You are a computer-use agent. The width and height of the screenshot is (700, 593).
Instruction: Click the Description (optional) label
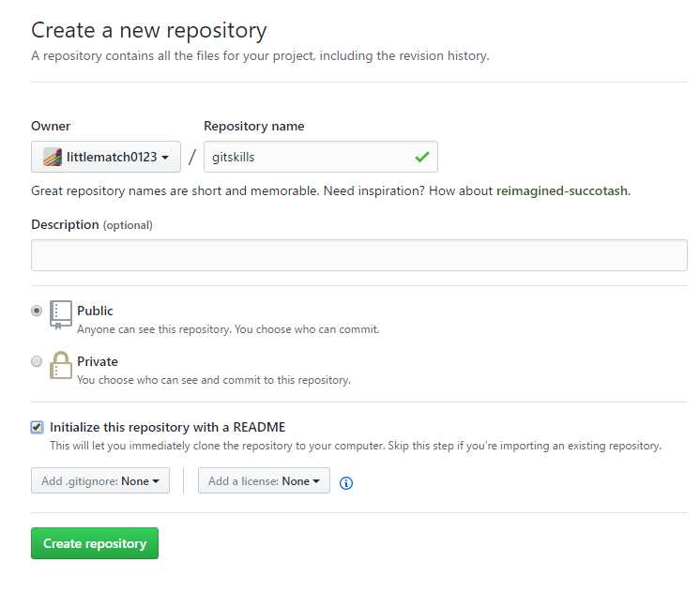pyautogui.click(x=92, y=224)
